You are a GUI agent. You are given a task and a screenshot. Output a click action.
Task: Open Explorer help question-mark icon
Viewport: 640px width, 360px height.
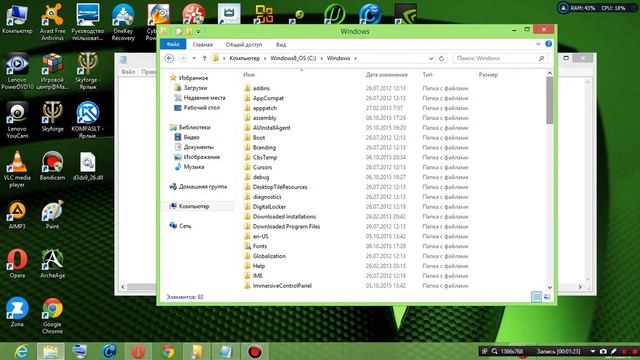(x=549, y=44)
